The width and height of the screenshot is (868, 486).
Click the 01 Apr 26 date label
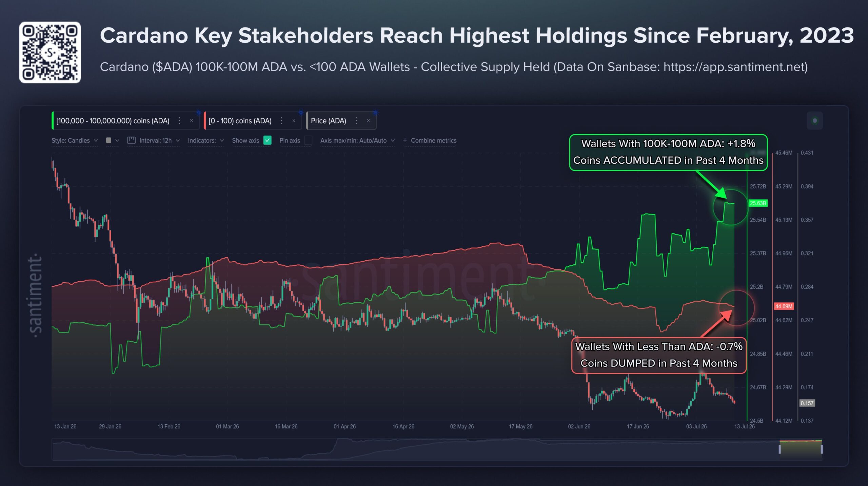[344, 427]
